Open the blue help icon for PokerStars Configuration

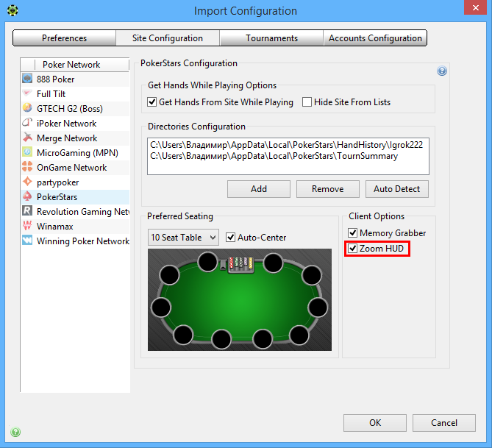point(442,71)
